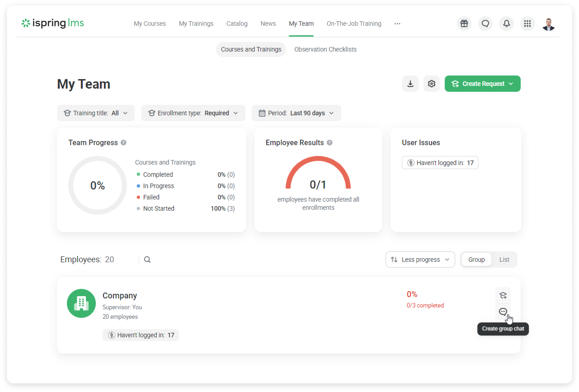Image resolution: width=579 pixels, height=392 pixels.
Task: Open Enrollment type filter dropdown
Action: point(193,113)
